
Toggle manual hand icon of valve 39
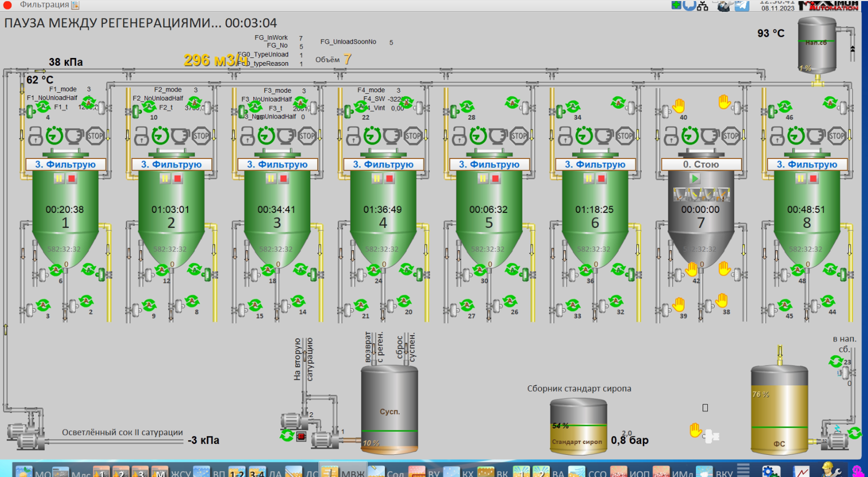point(678,304)
